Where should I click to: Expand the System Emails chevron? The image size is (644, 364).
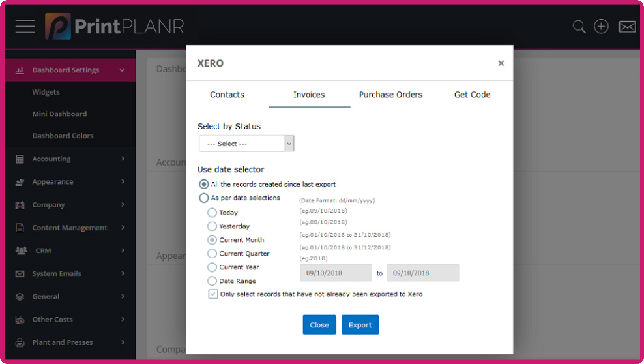pos(123,273)
